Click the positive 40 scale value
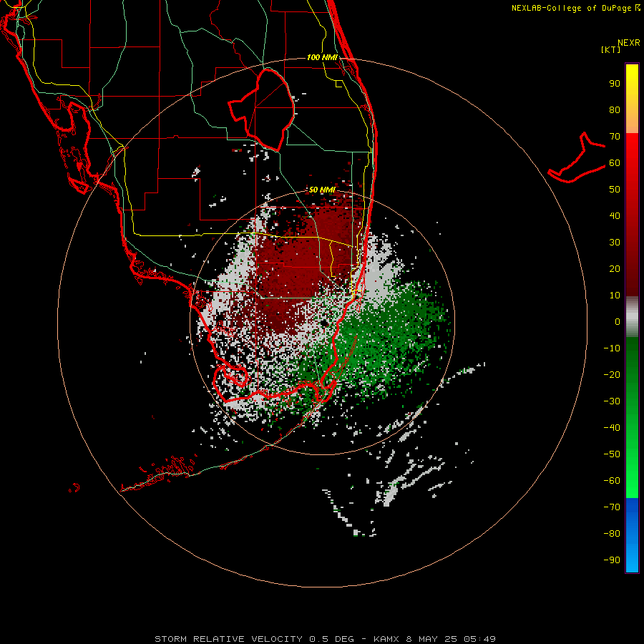Screen dimensions: 644x644 pos(615,216)
